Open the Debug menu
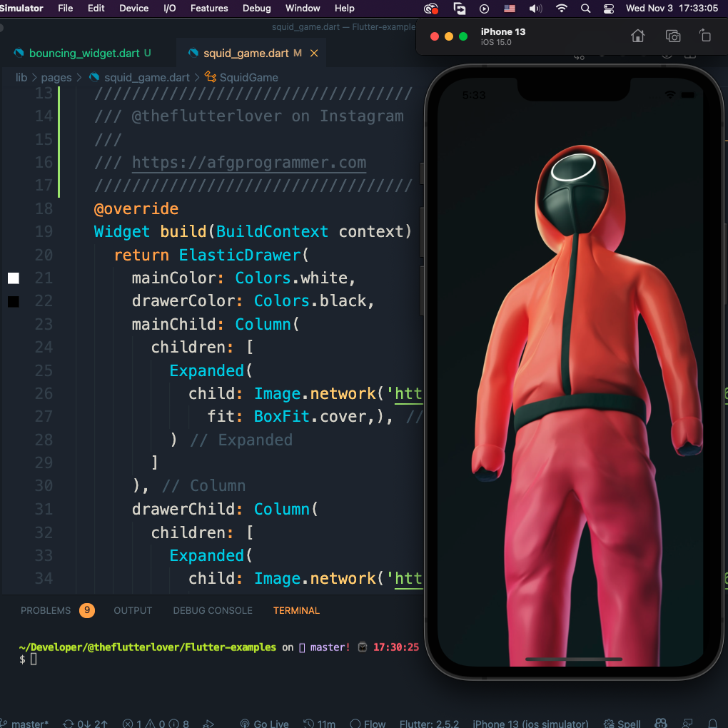The width and height of the screenshot is (728, 728). tap(256, 9)
